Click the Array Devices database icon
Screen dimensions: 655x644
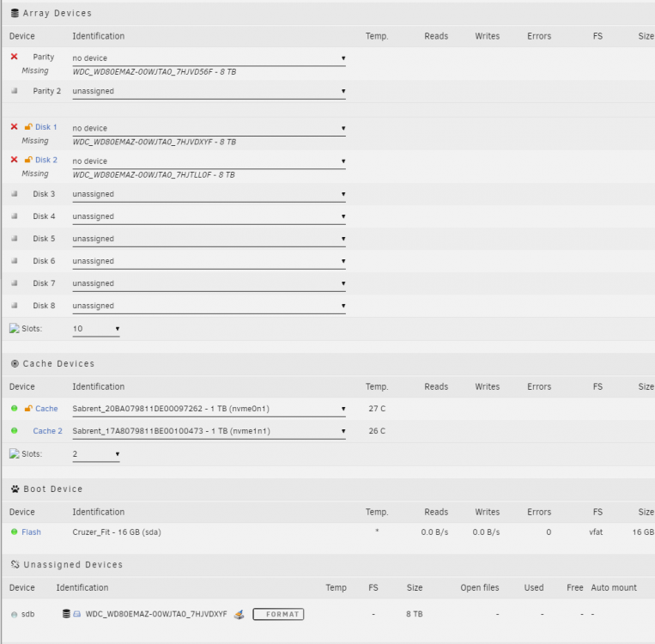(x=15, y=13)
